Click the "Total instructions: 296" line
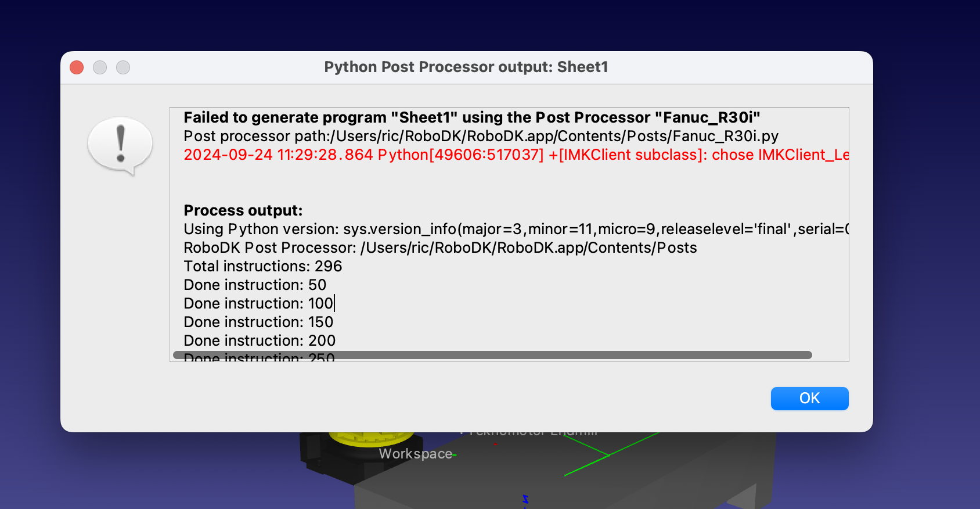The height and width of the screenshot is (509, 980). pos(263,267)
